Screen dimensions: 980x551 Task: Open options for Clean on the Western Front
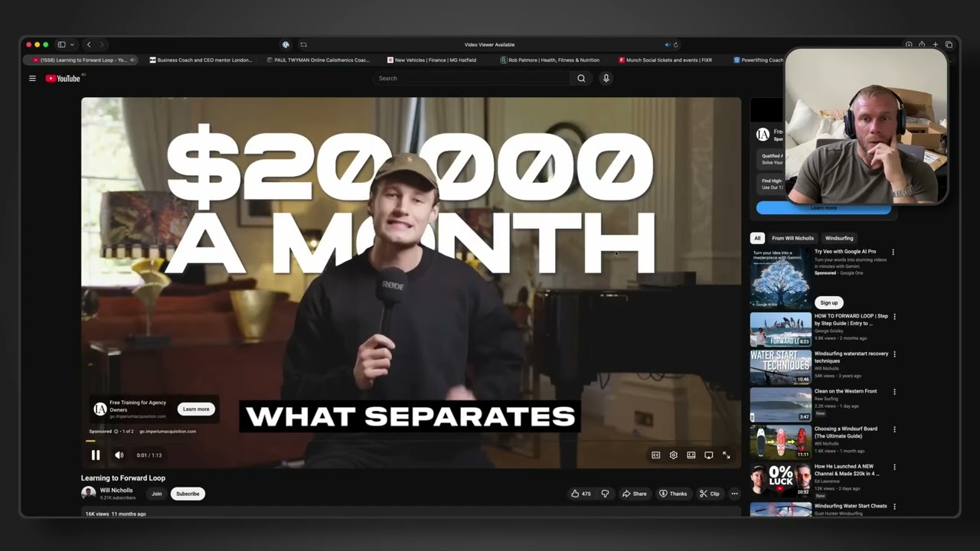point(894,392)
